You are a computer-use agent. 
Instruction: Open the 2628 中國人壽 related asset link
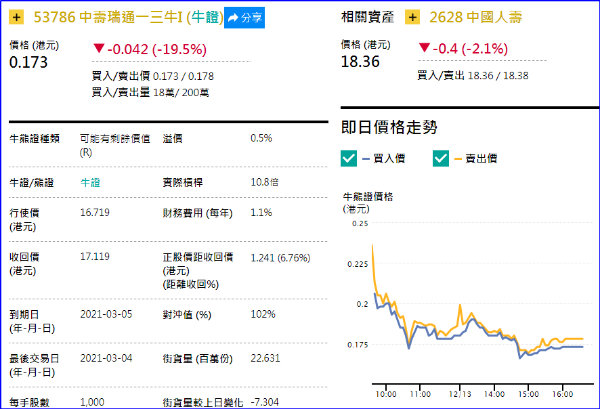[476, 17]
